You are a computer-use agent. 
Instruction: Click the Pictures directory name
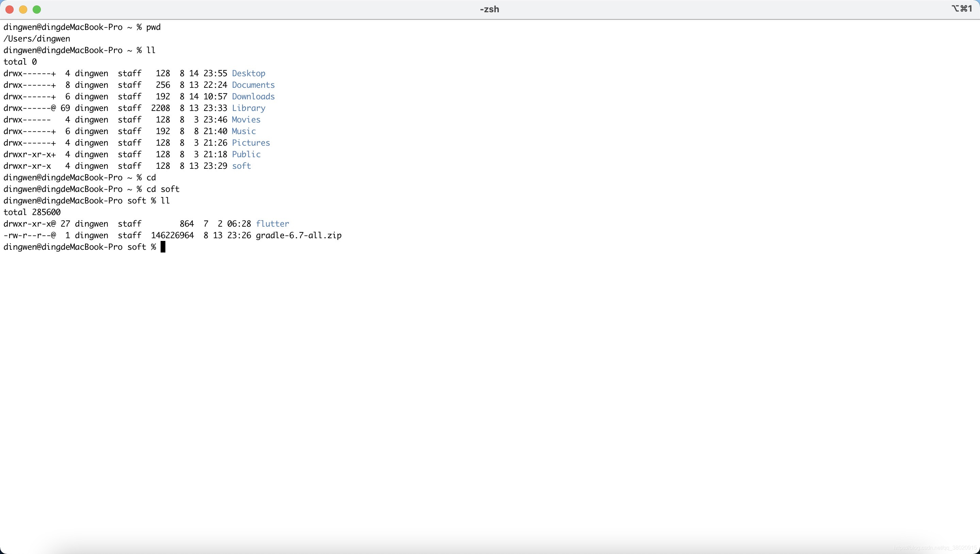point(251,143)
